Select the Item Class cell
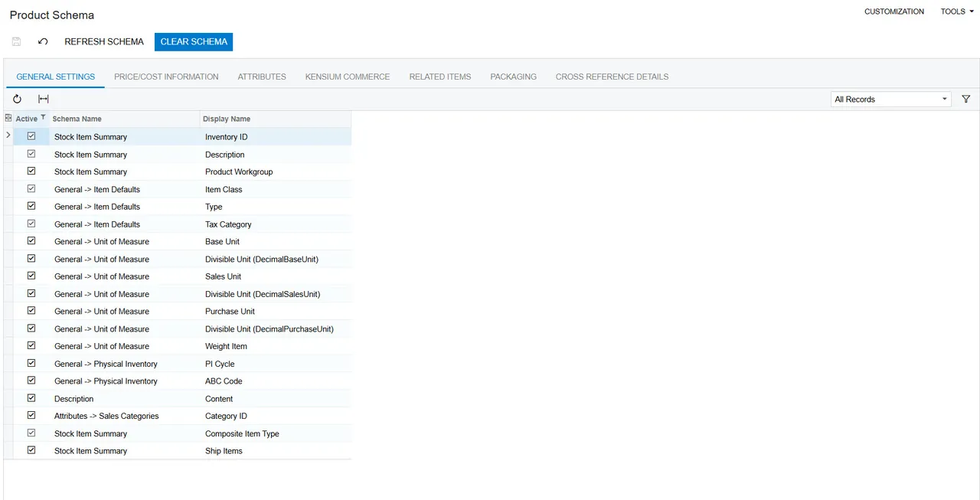The image size is (980, 500). (276, 189)
